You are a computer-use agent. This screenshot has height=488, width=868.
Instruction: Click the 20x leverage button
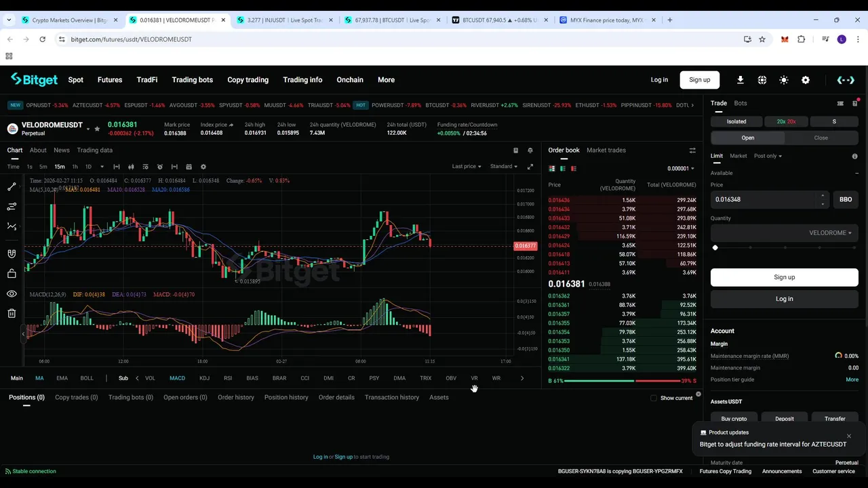[x=787, y=121]
